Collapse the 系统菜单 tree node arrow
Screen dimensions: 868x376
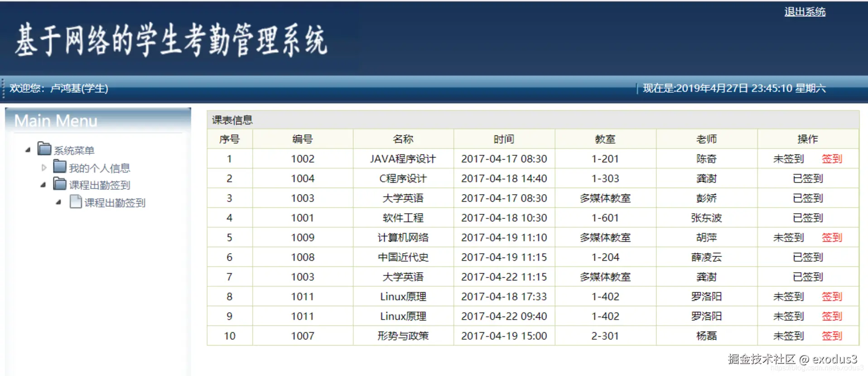pyautogui.click(x=28, y=150)
